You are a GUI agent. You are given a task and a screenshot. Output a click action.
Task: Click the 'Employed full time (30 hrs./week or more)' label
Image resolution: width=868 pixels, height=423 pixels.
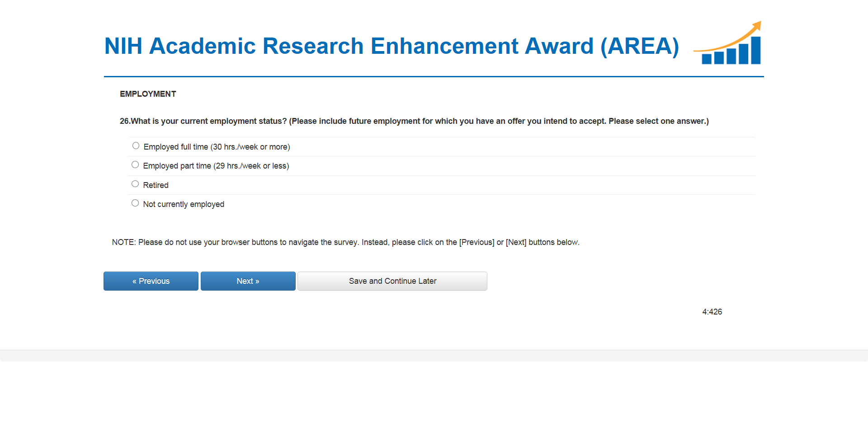217,147
